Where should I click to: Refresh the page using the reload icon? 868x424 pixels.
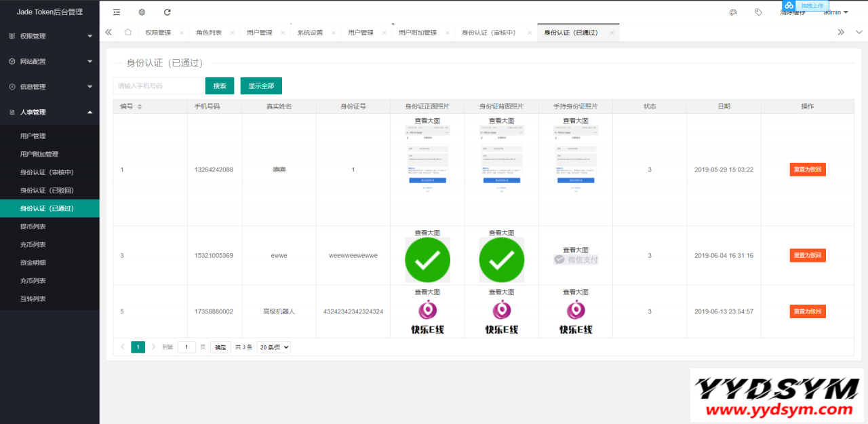click(167, 12)
